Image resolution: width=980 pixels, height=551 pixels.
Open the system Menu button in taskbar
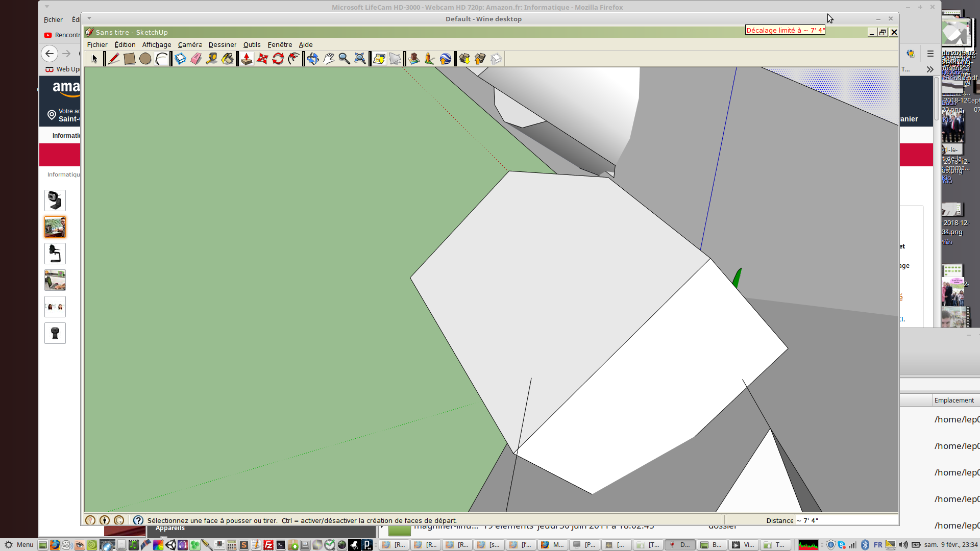19,544
